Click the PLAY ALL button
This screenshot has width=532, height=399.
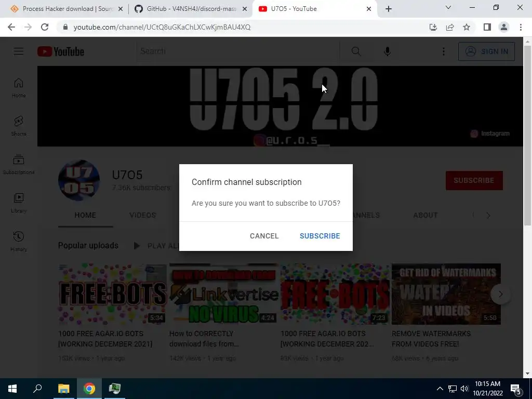(x=157, y=246)
